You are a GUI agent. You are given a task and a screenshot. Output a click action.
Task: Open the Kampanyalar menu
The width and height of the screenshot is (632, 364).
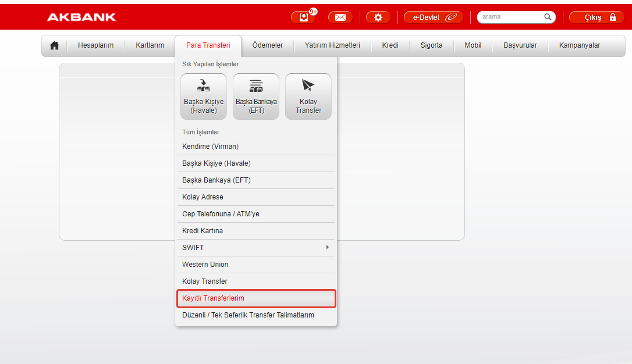click(580, 45)
